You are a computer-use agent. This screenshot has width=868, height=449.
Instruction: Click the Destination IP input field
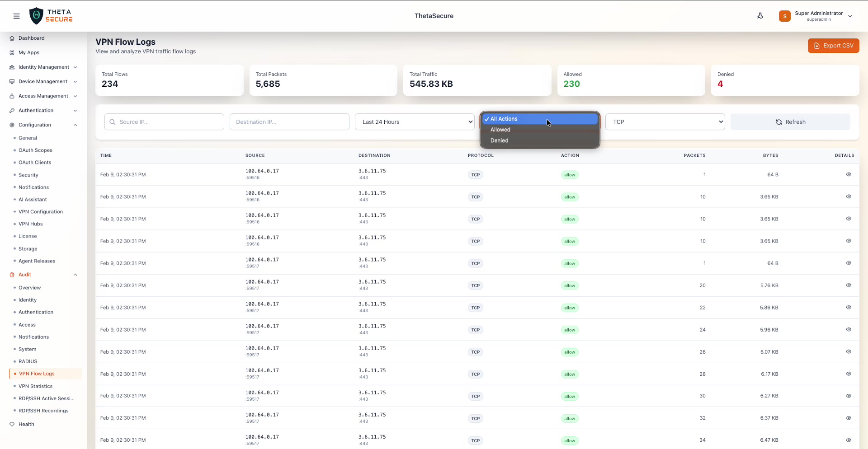point(289,122)
